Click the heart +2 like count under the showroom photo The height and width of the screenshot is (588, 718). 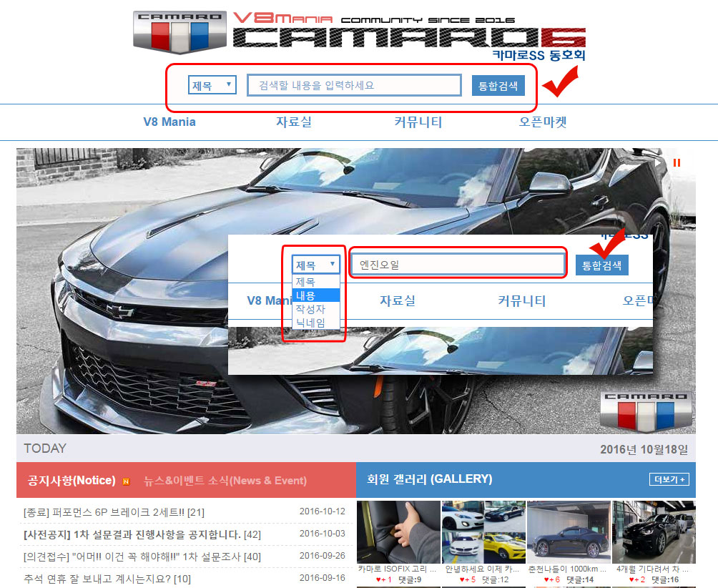click(x=637, y=579)
